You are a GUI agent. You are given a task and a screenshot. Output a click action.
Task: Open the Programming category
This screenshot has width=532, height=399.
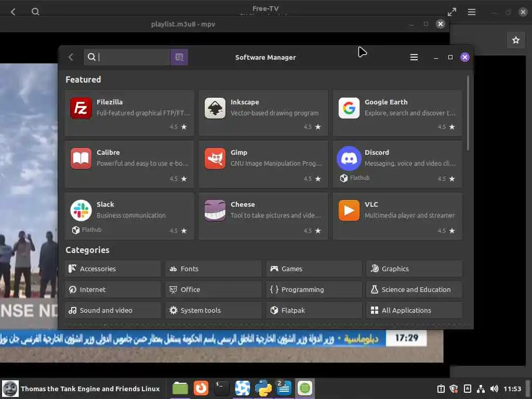tap(314, 289)
